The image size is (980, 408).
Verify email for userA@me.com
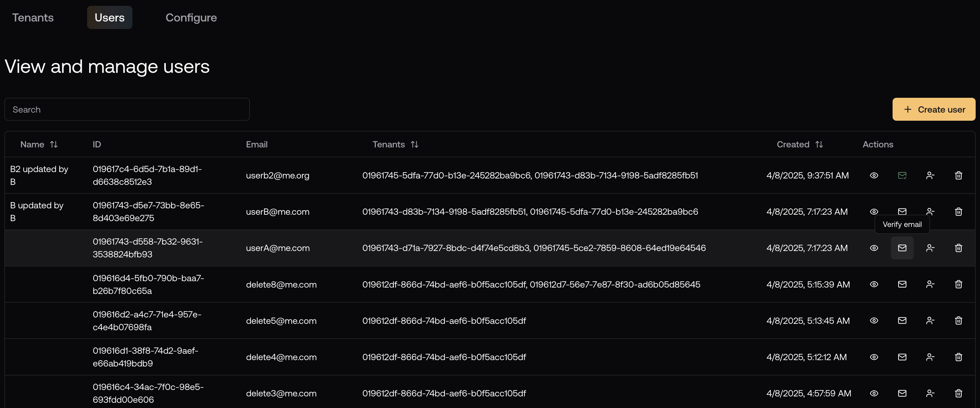[902, 248]
